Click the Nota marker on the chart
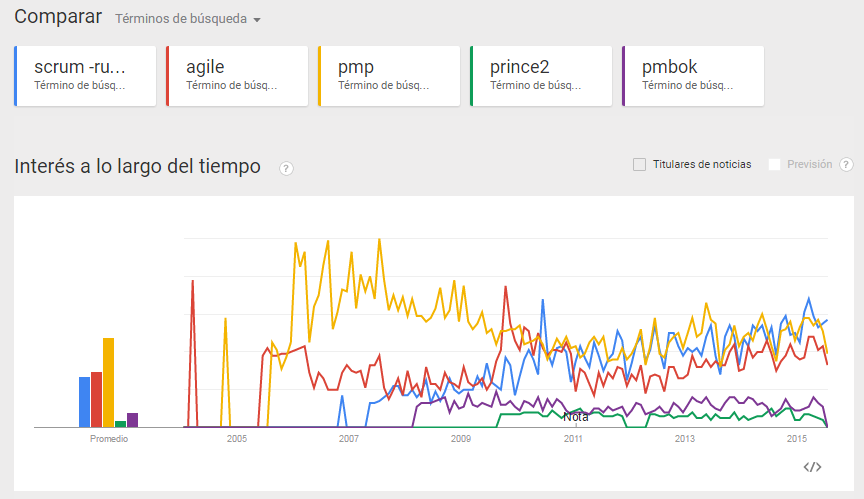This screenshot has height=499, width=864. (576, 417)
